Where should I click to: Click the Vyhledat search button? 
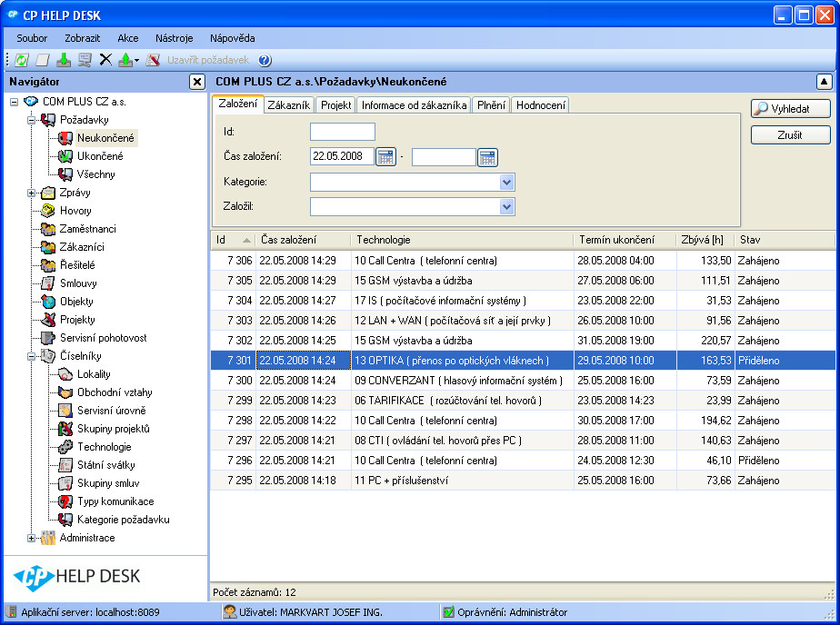[x=790, y=109]
